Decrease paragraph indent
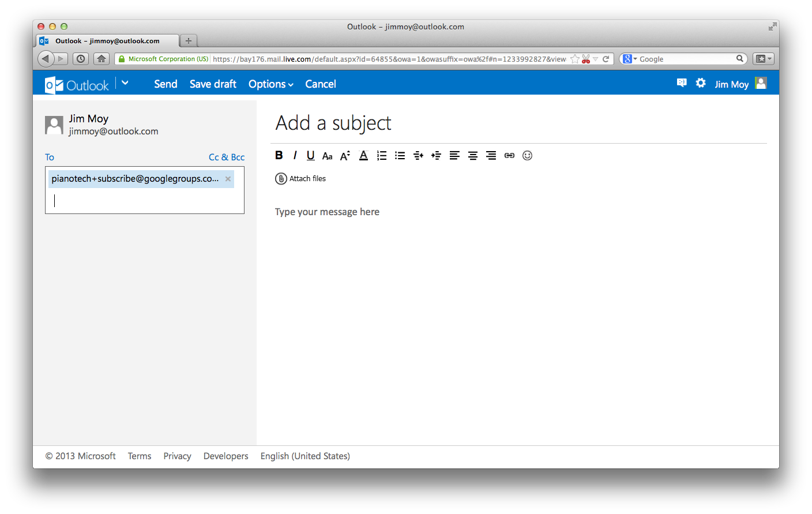 point(418,156)
